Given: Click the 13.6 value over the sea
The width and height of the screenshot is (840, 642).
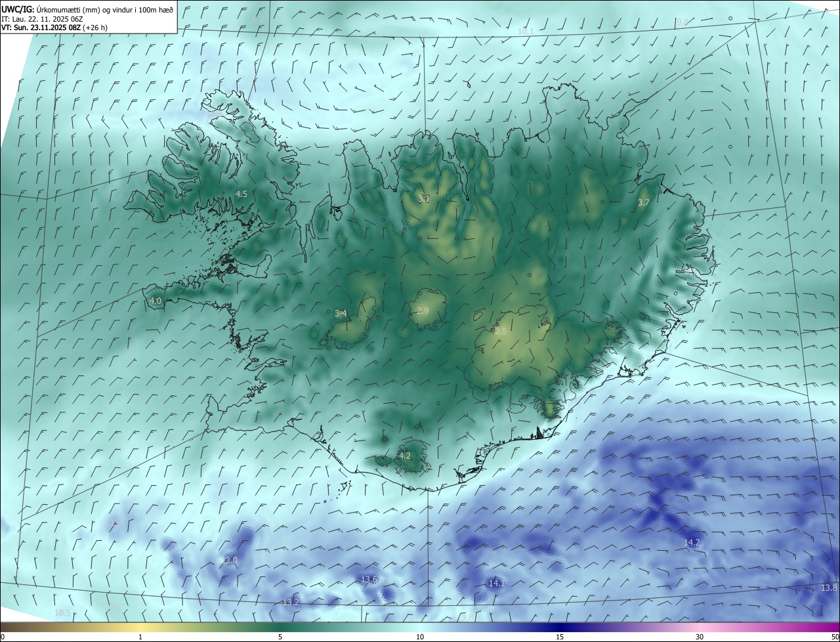Looking at the screenshot, I should click(x=369, y=579).
